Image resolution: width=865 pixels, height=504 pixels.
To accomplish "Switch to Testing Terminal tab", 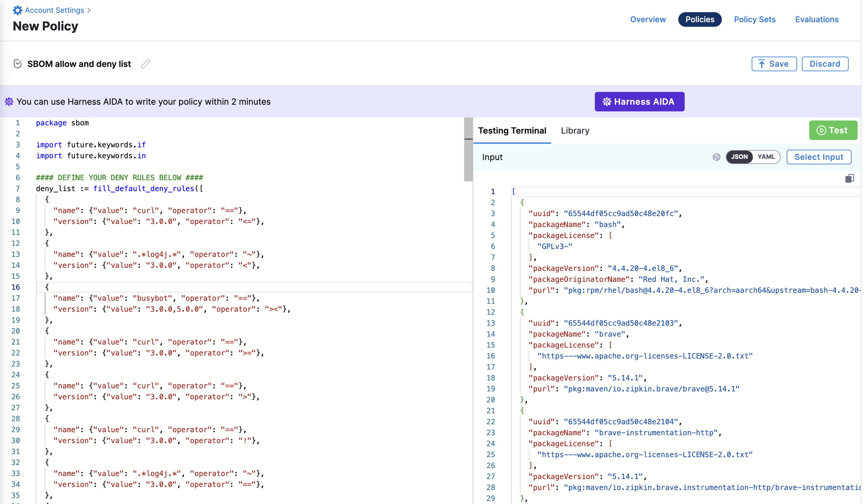I will click(x=512, y=131).
